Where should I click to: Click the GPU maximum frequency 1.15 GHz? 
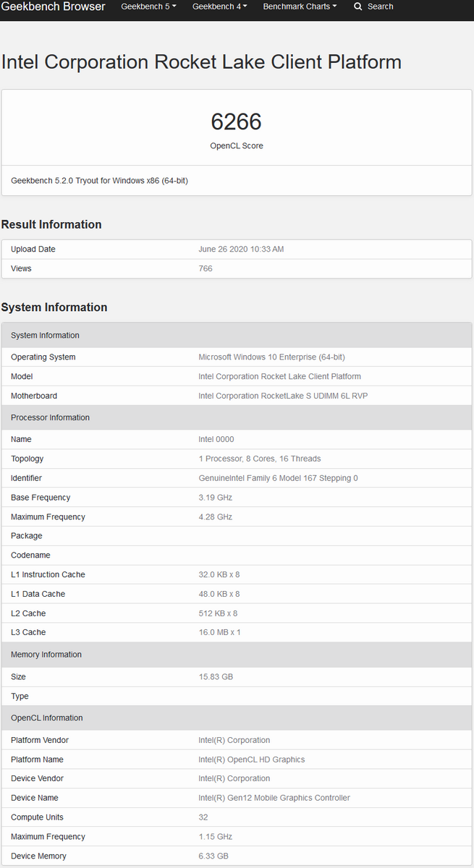coord(214,837)
